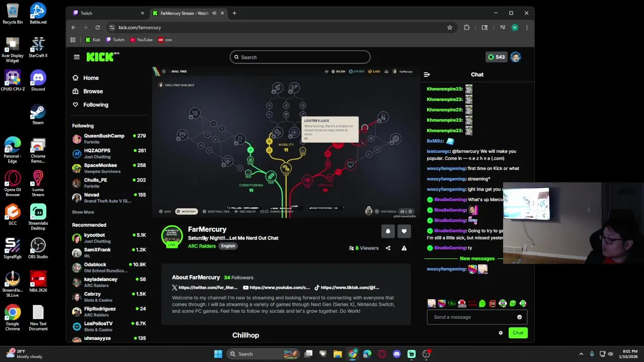
Task: Open Steam desktop shortcut
Action: click(x=38, y=114)
